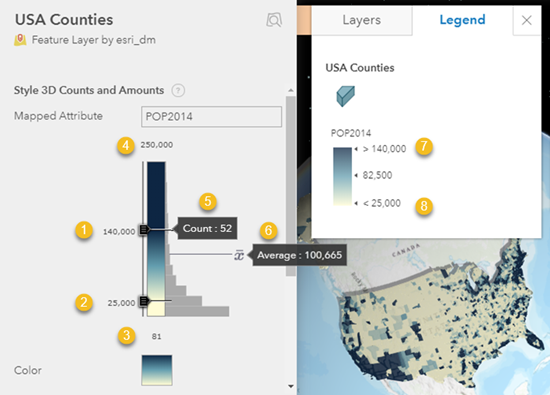Open the Color ramp swatch
Screen dimensions: 550x395
(157, 370)
